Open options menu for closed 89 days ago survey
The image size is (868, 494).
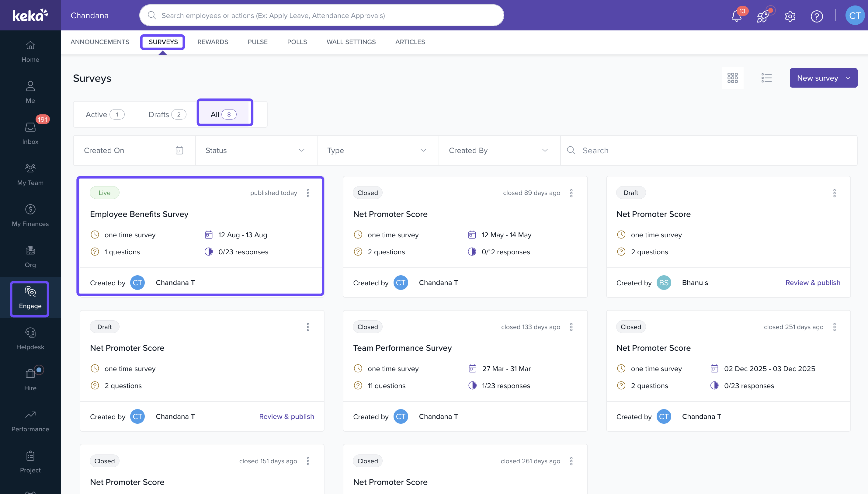pos(571,193)
